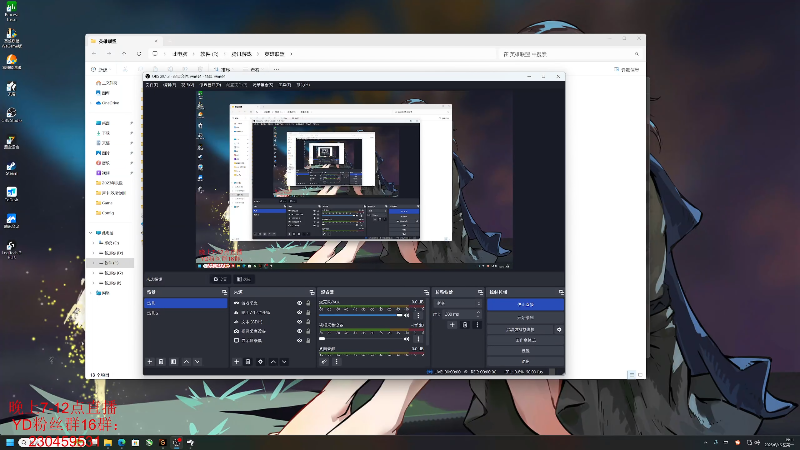This screenshot has width=800, height=450.
Task: Expand the highlighted drive in Explorer tree
Action: pyautogui.click(x=93, y=263)
